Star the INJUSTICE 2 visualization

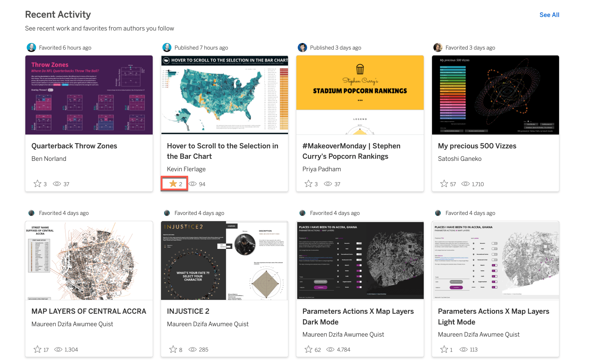(x=172, y=349)
